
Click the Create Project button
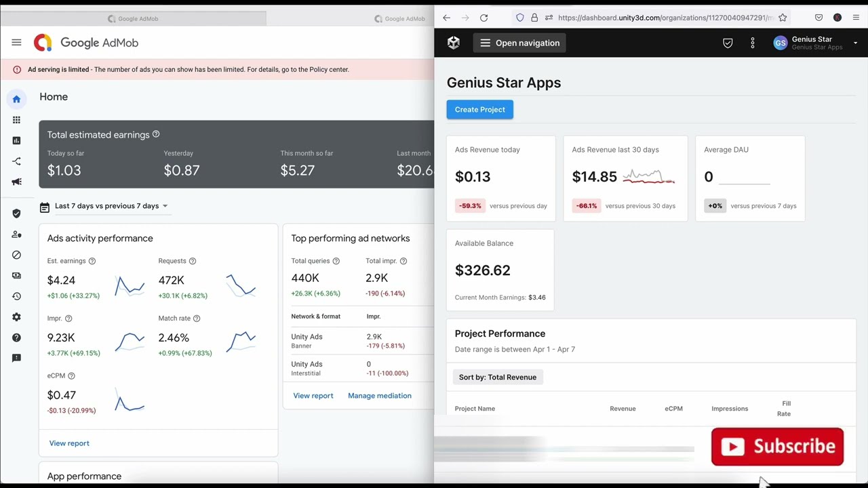click(480, 110)
